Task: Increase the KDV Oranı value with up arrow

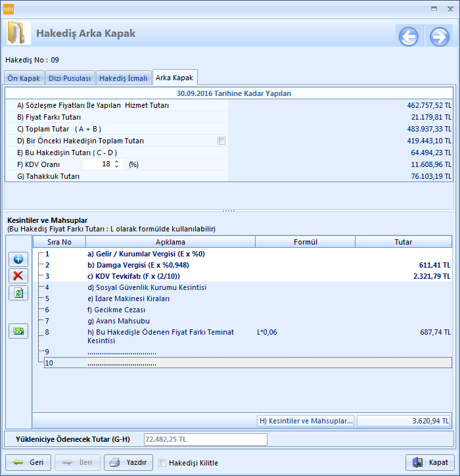Action: click(x=117, y=161)
